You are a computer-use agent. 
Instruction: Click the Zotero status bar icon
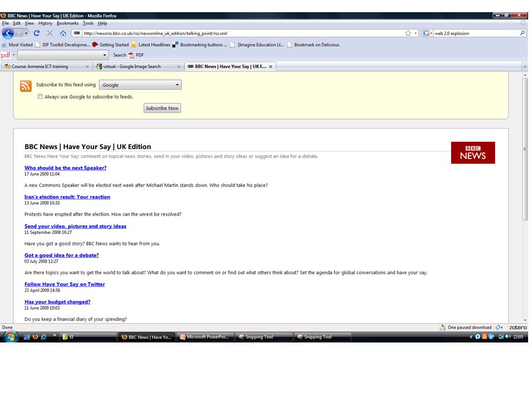coord(518,328)
